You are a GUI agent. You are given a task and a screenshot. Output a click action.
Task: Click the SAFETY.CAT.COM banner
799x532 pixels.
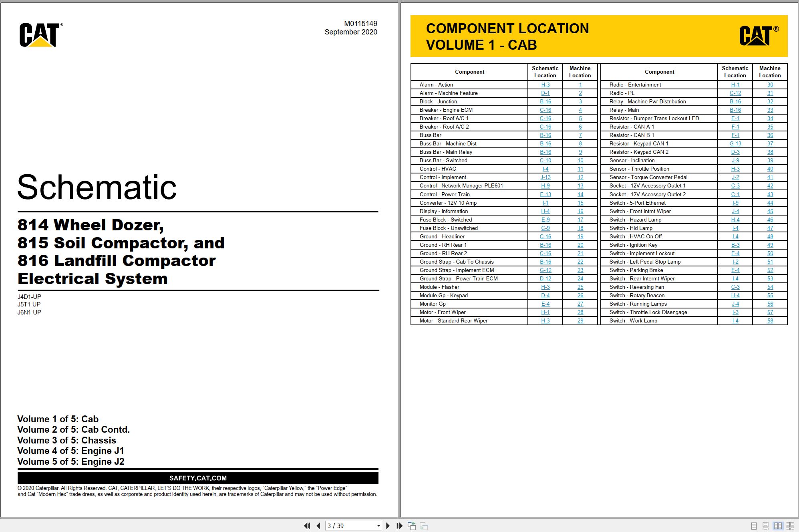(x=198, y=478)
